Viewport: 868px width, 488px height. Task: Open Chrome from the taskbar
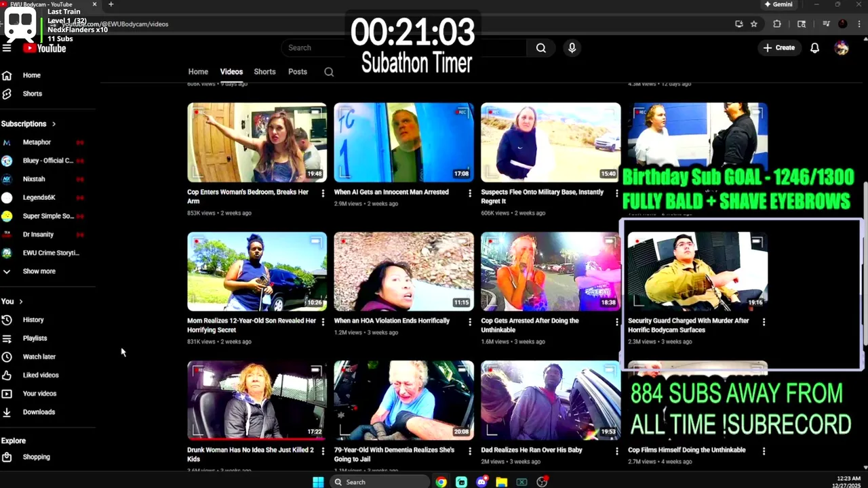(441, 482)
